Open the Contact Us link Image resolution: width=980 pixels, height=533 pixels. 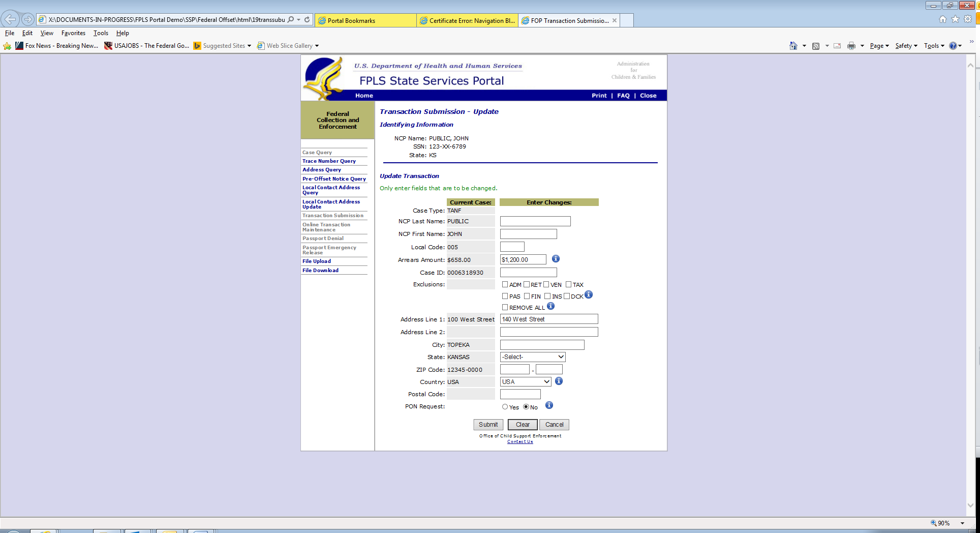point(520,441)
